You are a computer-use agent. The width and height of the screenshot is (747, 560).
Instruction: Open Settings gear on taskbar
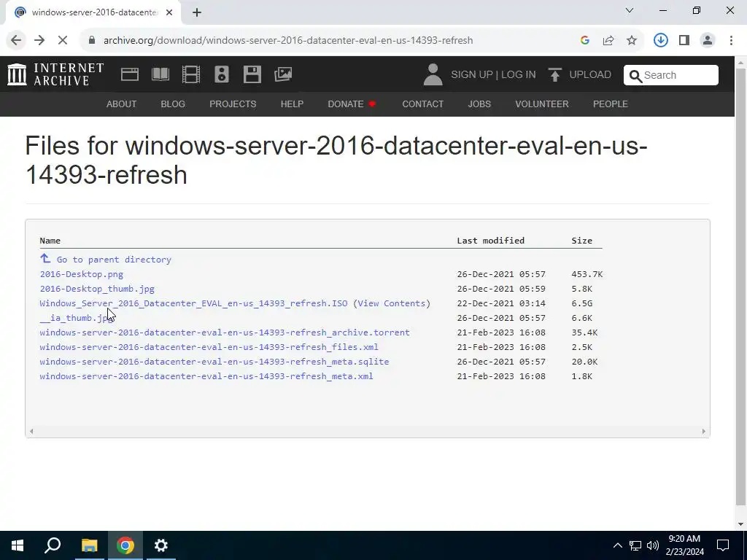pyautogui.click(x=161, y=545)
